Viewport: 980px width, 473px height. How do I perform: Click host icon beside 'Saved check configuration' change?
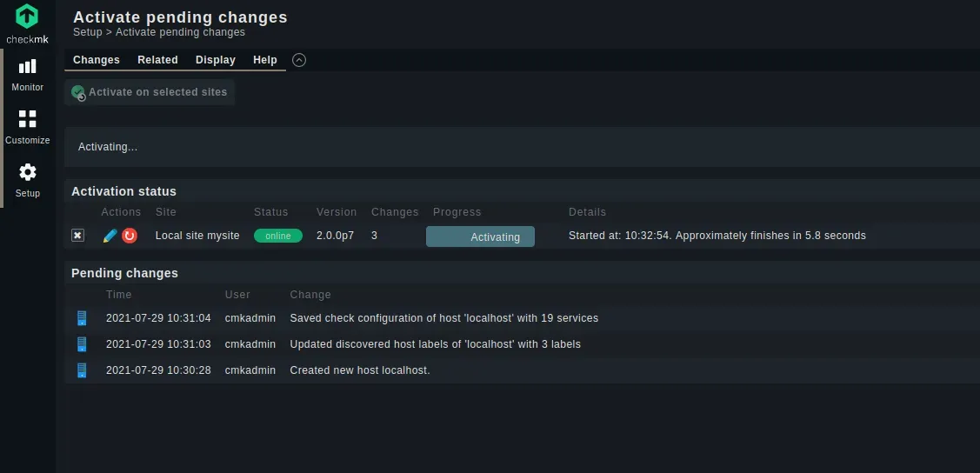pos(82,318)
